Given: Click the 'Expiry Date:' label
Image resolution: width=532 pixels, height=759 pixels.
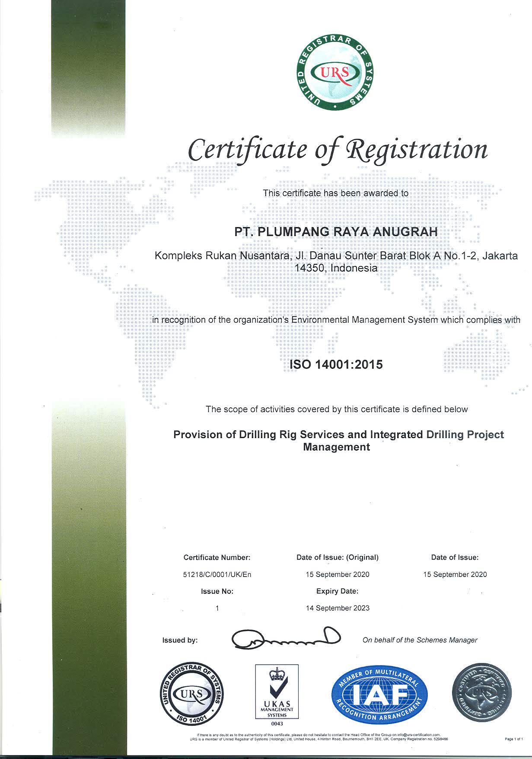Looking at the screenshot, I should 338,591.
